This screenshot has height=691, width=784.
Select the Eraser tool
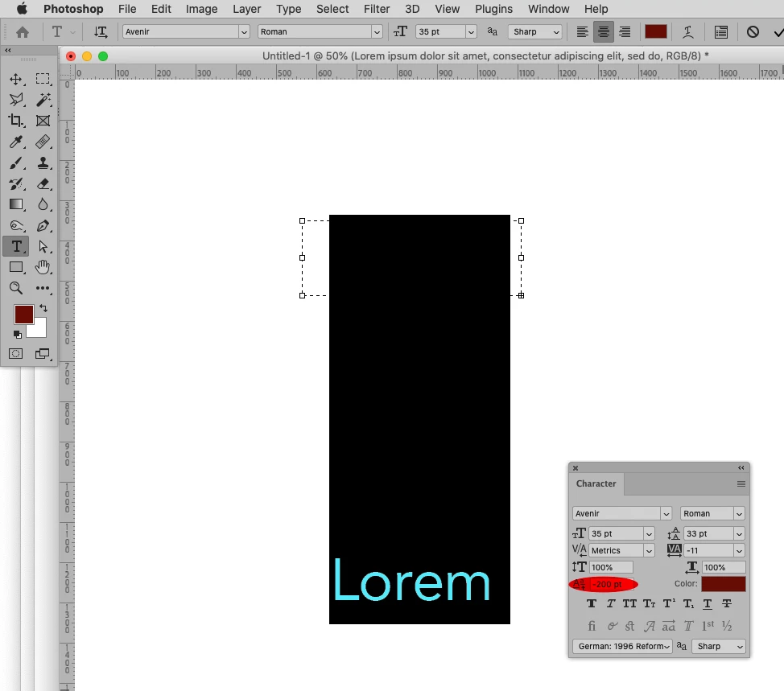(x=43, y=184)
